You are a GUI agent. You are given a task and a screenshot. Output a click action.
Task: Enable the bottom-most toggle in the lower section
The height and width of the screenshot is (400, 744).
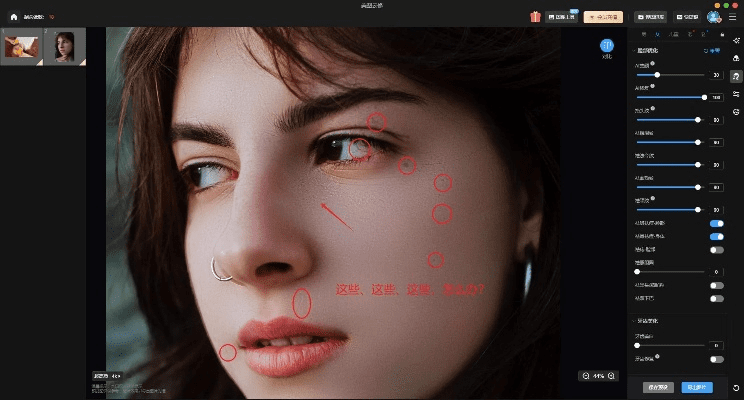pyautogui.click(x=716, y=359)
